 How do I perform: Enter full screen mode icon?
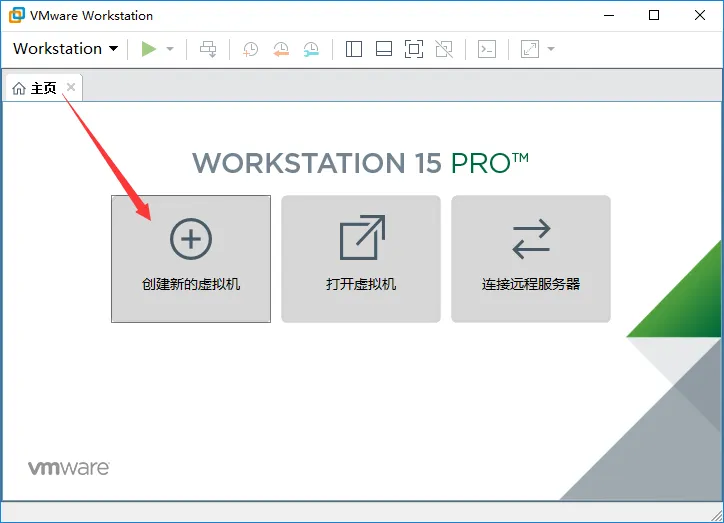414,49
